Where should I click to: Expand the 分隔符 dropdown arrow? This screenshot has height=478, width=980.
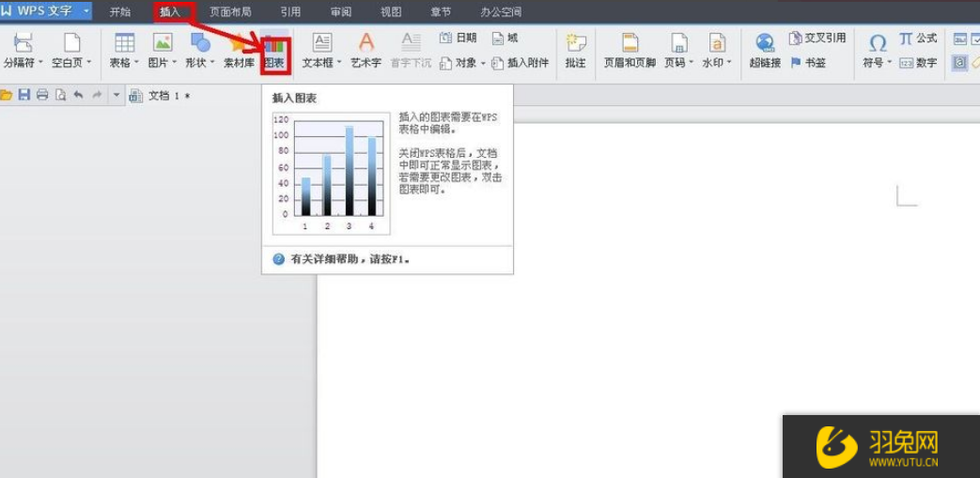40,63
